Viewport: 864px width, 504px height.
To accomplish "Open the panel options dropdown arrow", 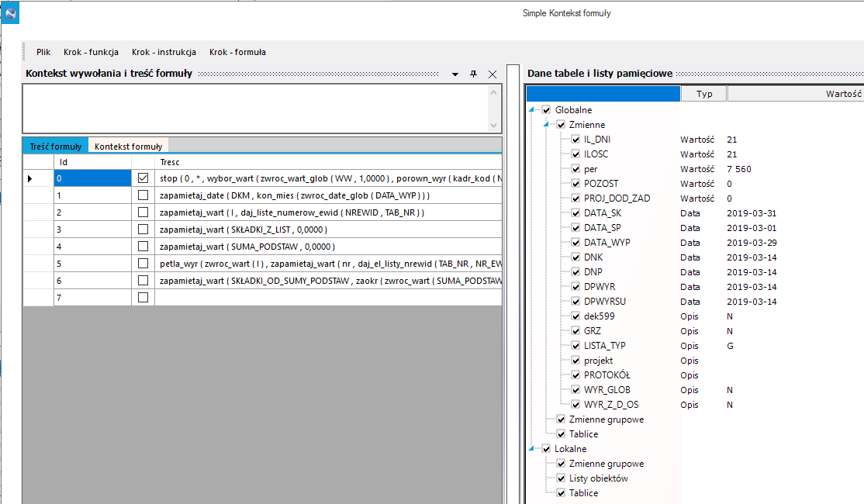I will [455, 74].
